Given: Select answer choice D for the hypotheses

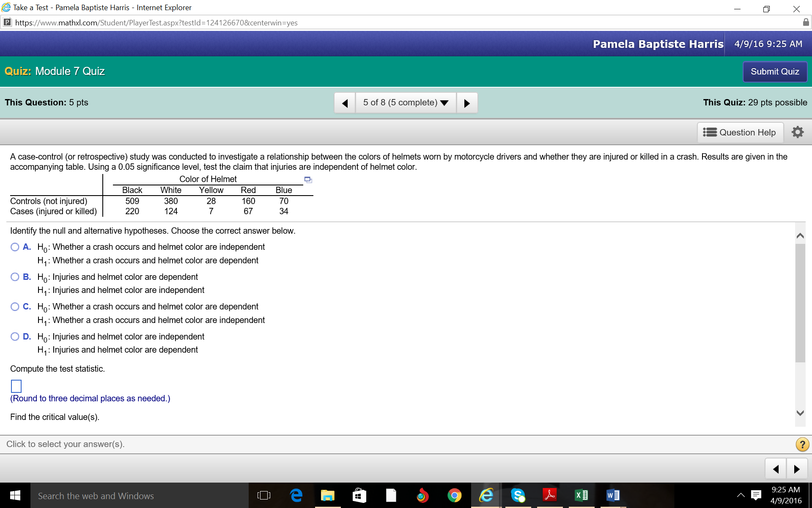Looking at the screenshot, I should (x=15, y=337).
